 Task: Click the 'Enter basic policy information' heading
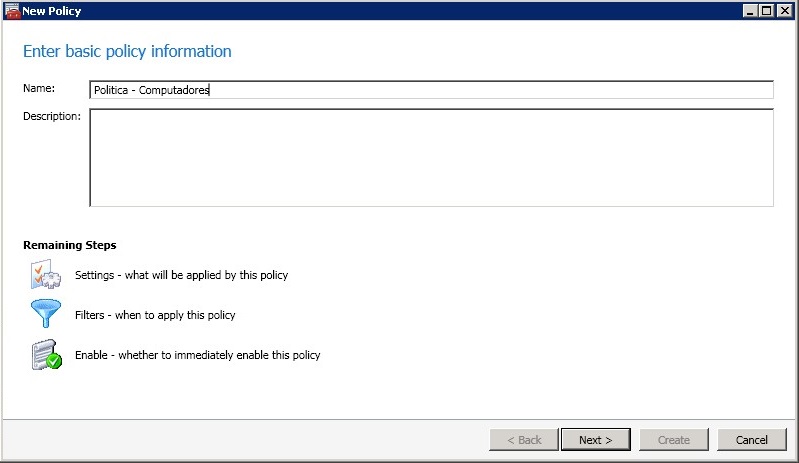coord(127,51)
